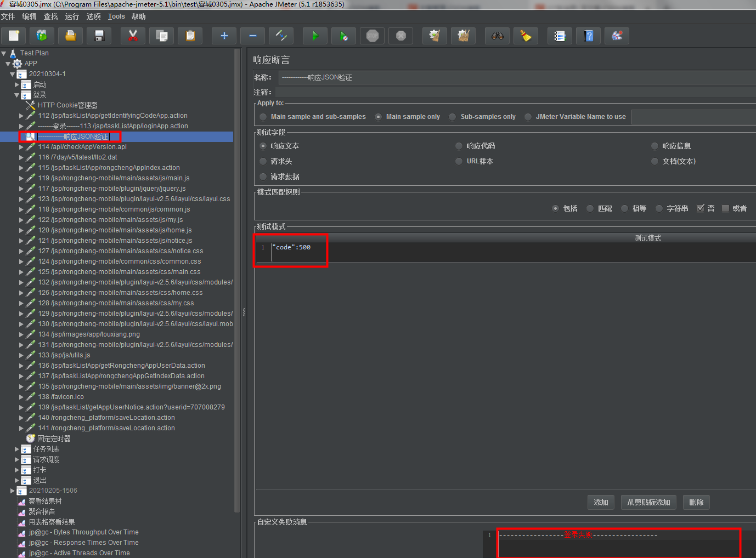Select Sub-samples only radio
756x558 pixels.
point(453,117)
